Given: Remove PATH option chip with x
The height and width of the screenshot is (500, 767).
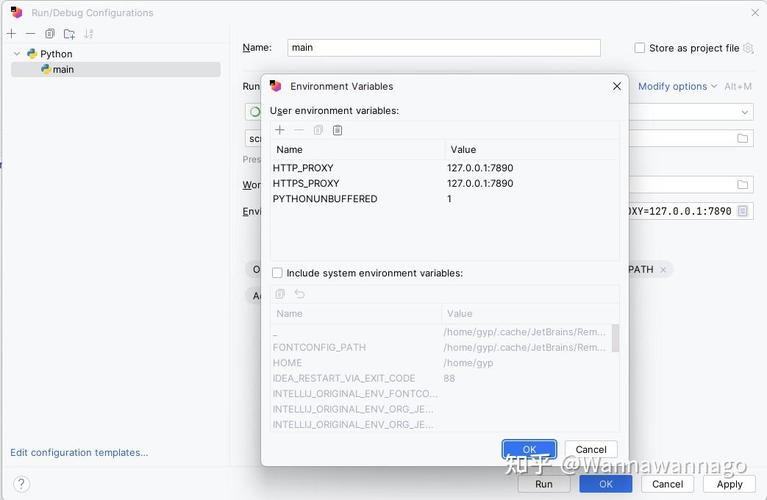Looking at the screenshot, I should click(663, 270).
